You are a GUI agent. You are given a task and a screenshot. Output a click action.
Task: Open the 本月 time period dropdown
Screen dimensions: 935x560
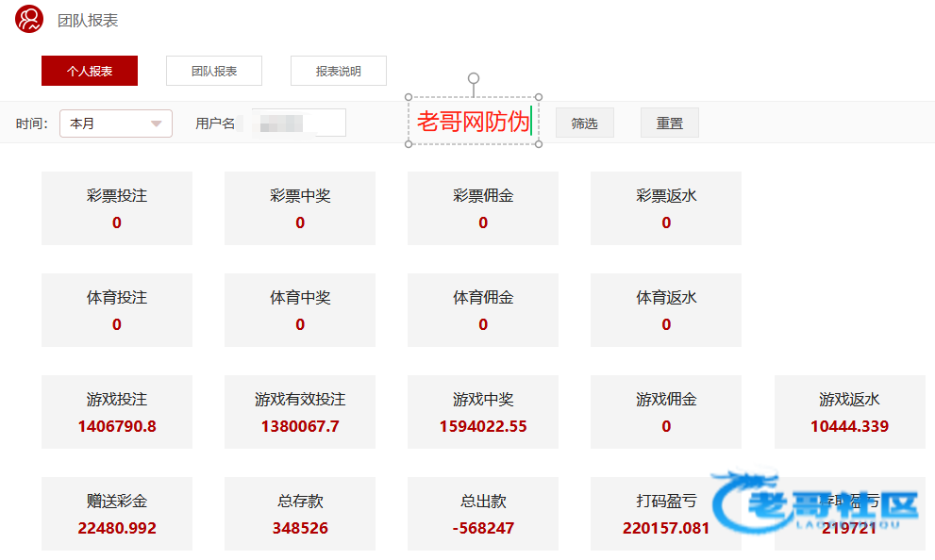(116, 124)
